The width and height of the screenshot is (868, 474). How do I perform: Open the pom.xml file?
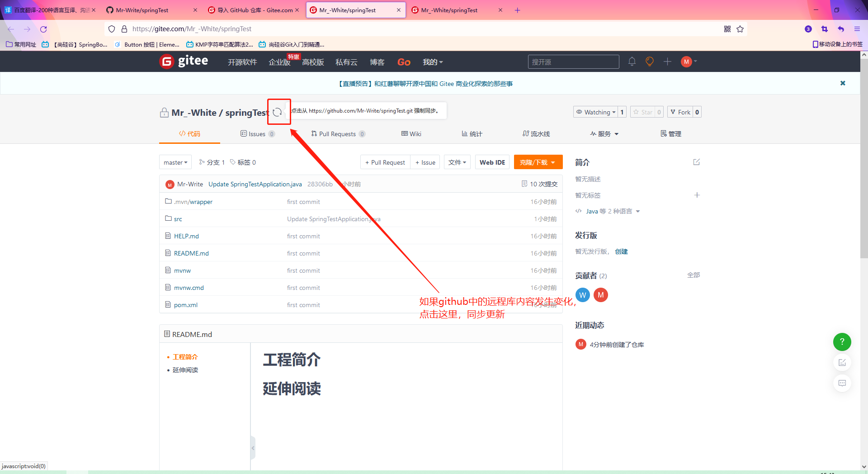tap(186, 305)
